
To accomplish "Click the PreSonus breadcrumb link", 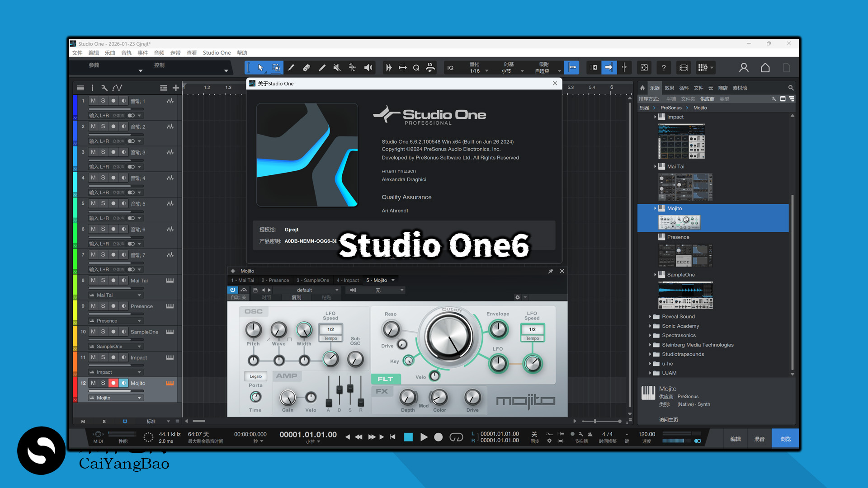I will coord(670,108).
